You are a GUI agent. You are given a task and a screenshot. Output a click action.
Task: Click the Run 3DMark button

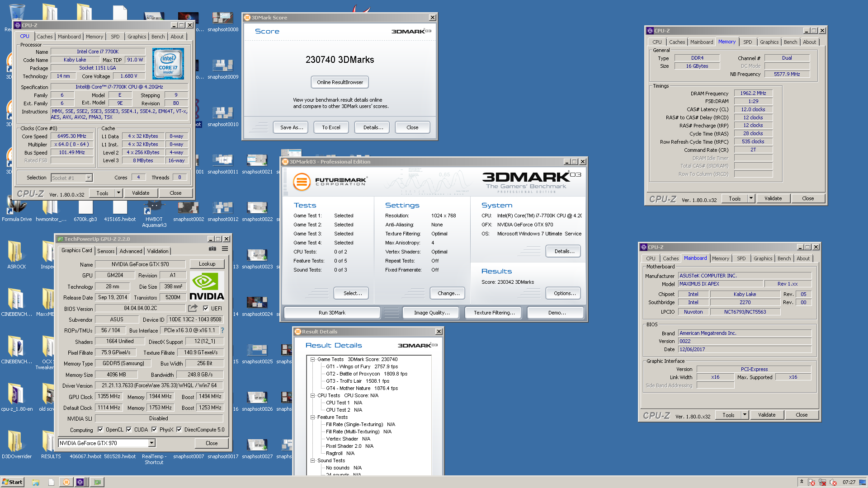[332, 313]
